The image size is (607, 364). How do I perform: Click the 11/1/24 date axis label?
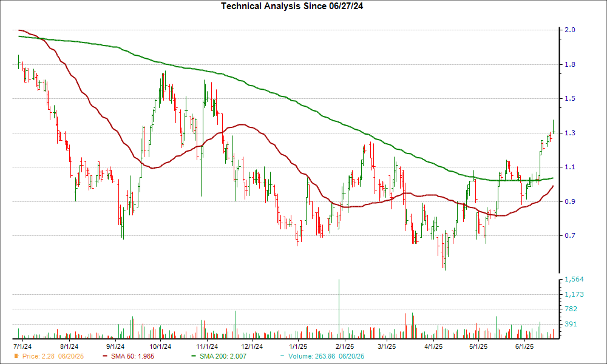click(x=207, y=346)
